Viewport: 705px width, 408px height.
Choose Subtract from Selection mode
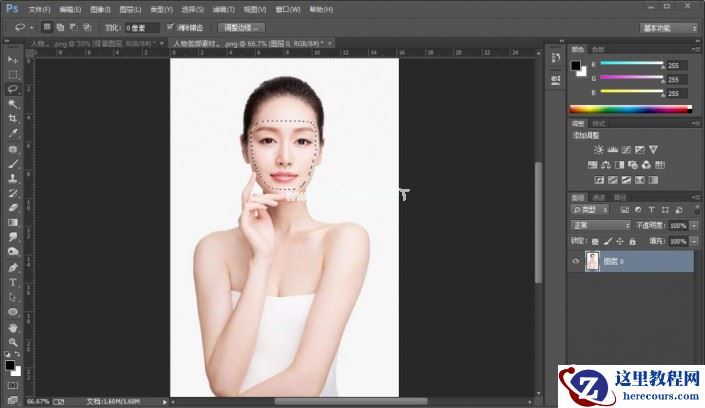73,27
